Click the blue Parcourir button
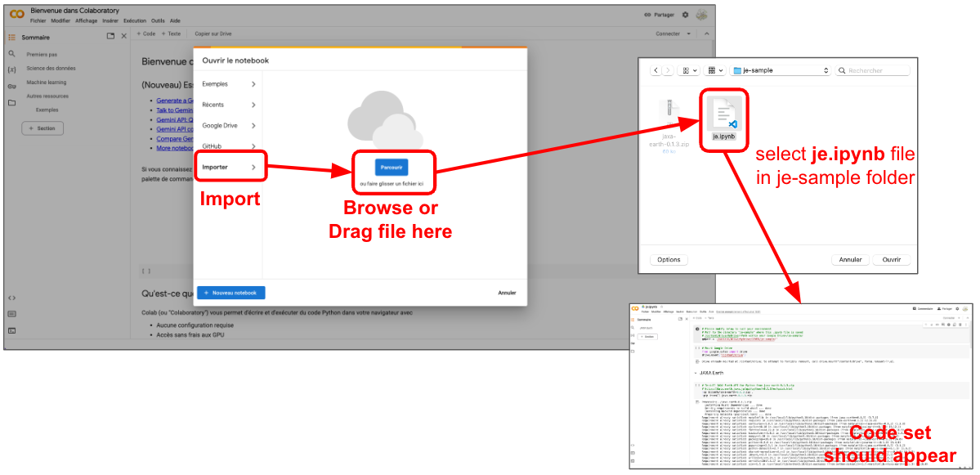The height and width of the screenshot is (475, 980). click(x=392, y=168)
